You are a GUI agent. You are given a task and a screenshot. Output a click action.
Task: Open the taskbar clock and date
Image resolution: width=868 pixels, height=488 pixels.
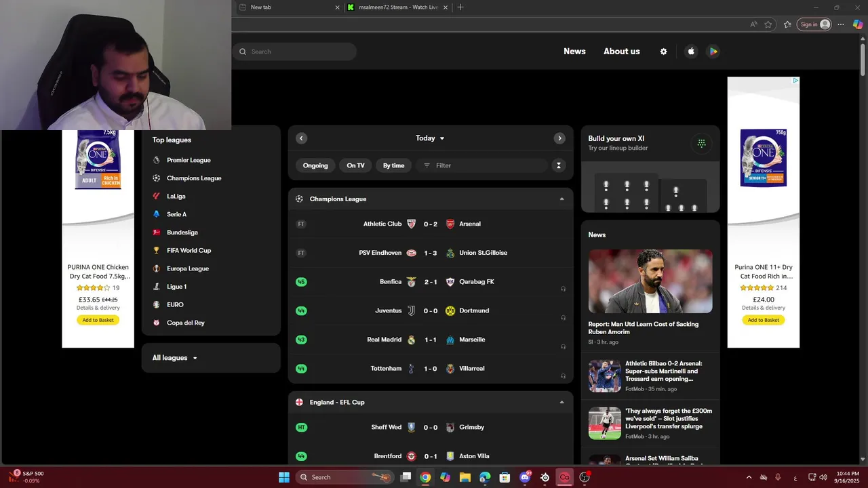click(848, 477)
